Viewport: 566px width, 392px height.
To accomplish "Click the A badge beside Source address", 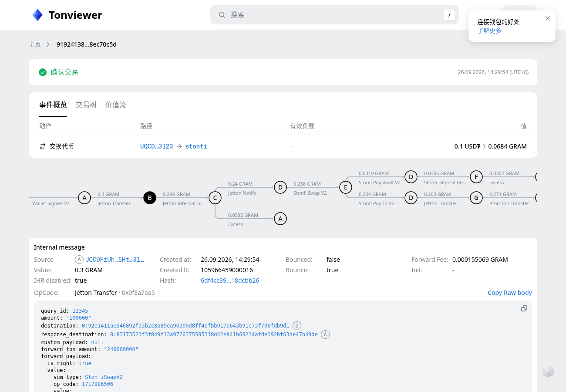I will [79, 260].
